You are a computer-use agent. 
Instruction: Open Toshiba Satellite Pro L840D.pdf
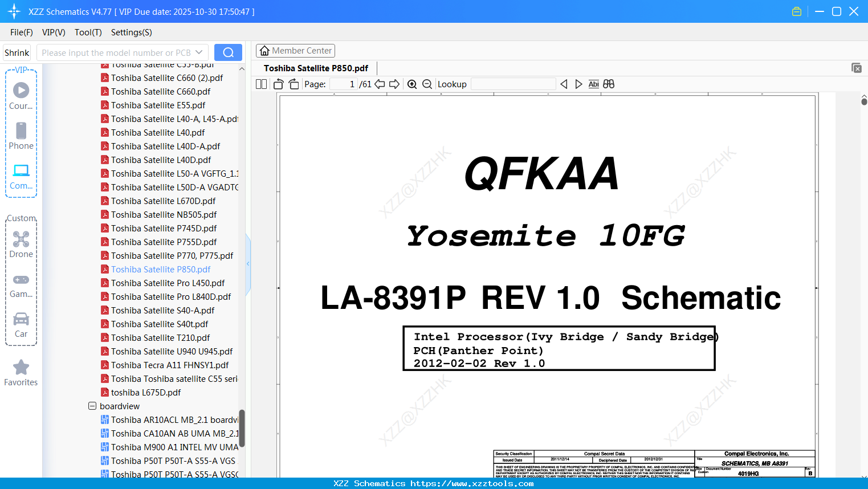click(x=171, y=297)
